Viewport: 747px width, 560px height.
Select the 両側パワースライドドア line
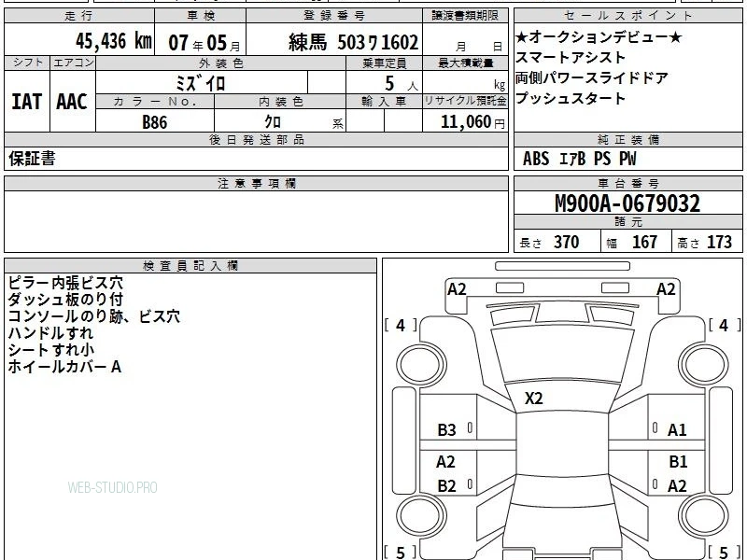click(592, 77)
